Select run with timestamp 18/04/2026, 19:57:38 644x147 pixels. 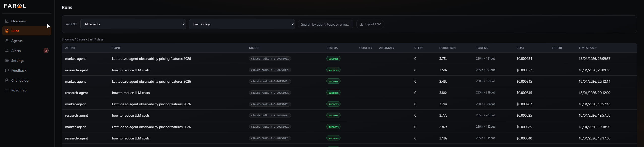(x=349, y=115)
